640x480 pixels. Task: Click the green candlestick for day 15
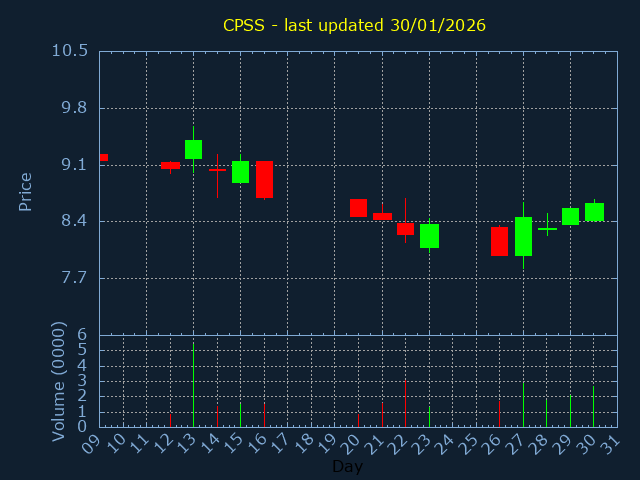pyautogui.click(x=240, y=171)
